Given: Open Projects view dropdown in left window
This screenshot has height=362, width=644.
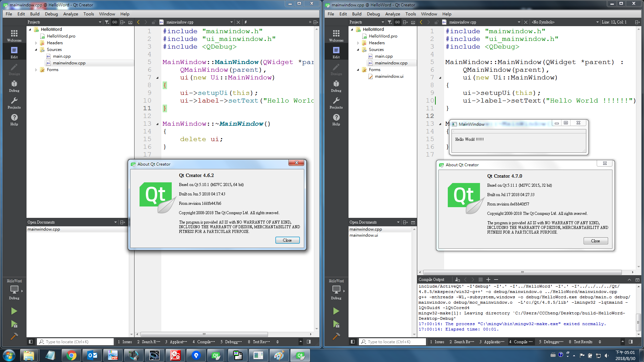Looking at the screenshot, I should pyautogui.click(x=64, y=22).
